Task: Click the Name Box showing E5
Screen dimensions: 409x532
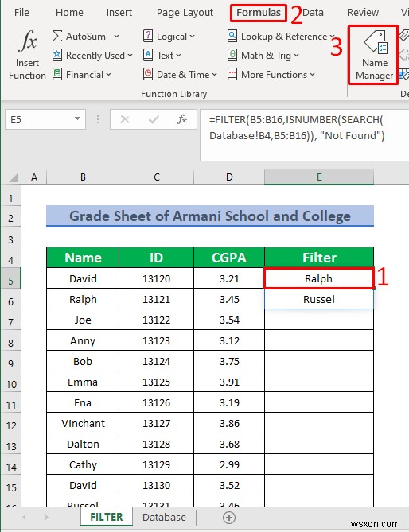Action: click(x=45, y=119)
